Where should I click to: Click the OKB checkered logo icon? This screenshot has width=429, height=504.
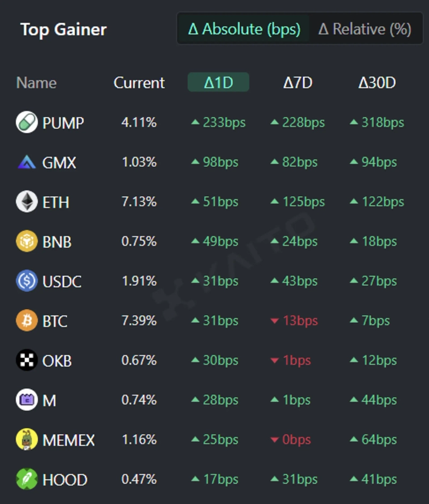[x=27, y=361]
